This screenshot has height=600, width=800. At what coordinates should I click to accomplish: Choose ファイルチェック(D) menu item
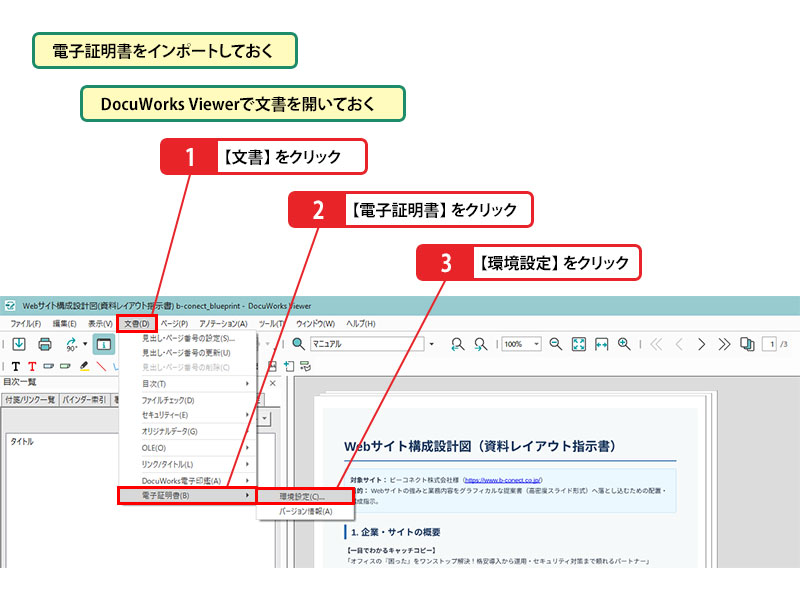pyautogui.click(x=188, y=400)
